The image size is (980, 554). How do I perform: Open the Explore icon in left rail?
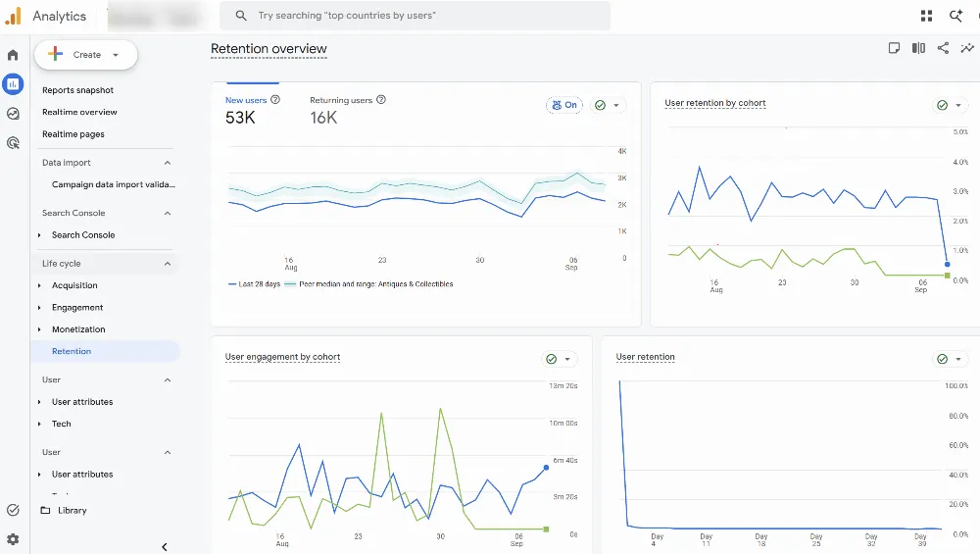tap(13, 113)
